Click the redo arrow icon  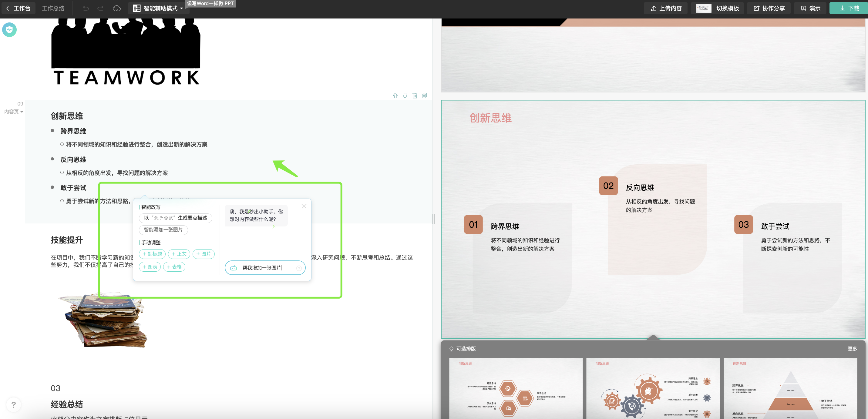100,8
